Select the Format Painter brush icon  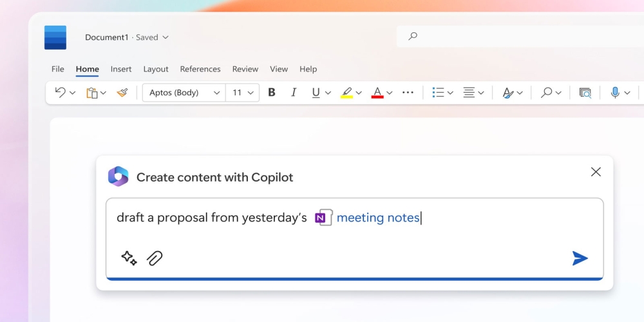coord(122,93)
